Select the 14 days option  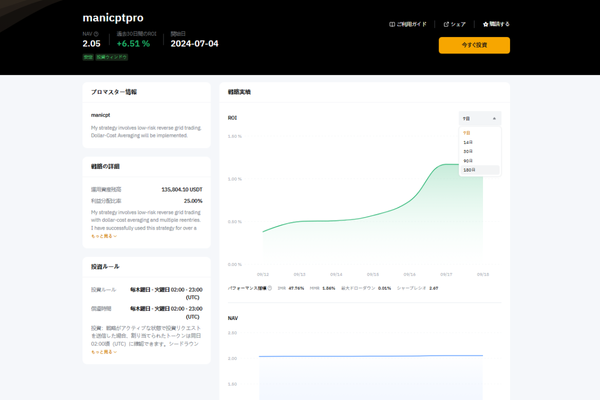coord(468,142)
